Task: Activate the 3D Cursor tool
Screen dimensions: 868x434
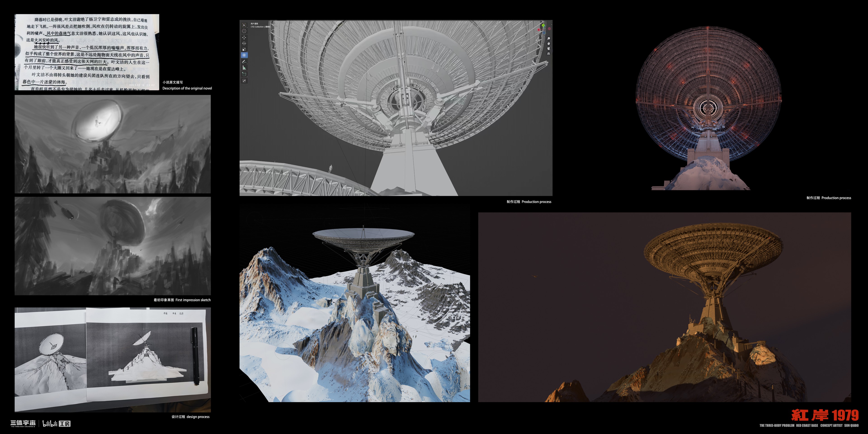Action: (x=244, y=31)
